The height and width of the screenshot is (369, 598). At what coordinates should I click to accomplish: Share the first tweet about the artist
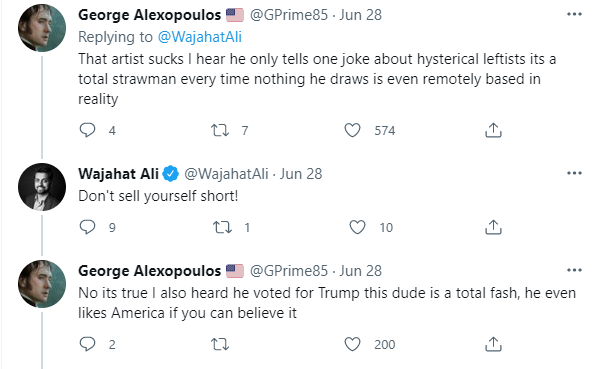click(493, 130)
